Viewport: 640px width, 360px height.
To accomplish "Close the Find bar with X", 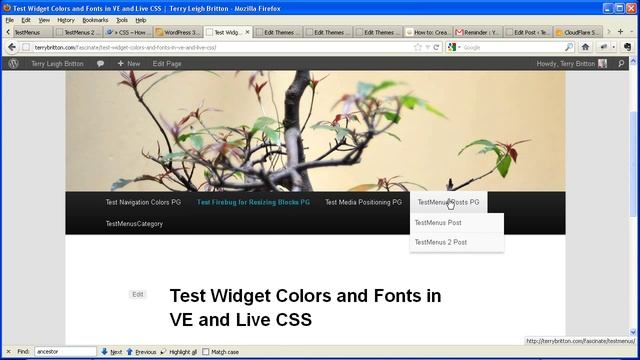I will click(x=8, y=351).
